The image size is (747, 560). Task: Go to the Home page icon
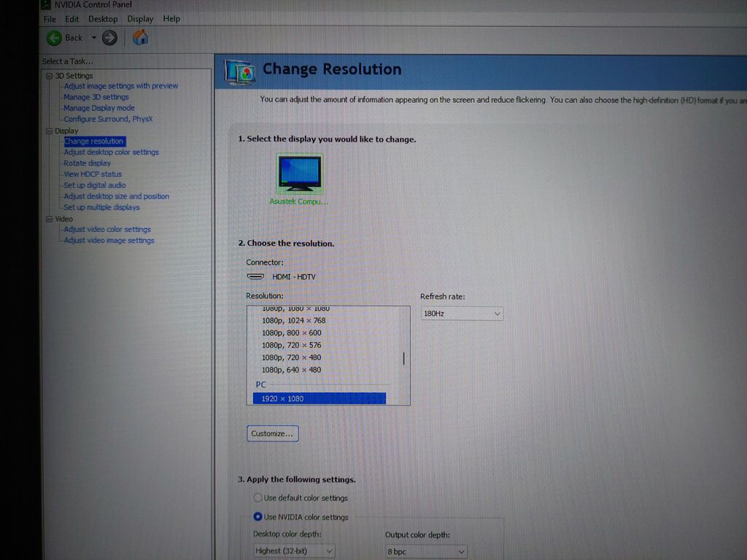[x=140, y=37]
